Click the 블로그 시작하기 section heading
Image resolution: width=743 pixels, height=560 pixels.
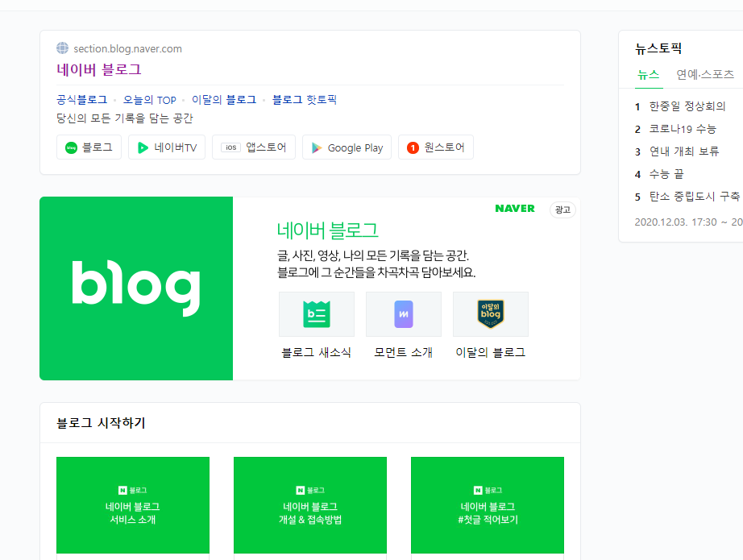pos(101,422)
